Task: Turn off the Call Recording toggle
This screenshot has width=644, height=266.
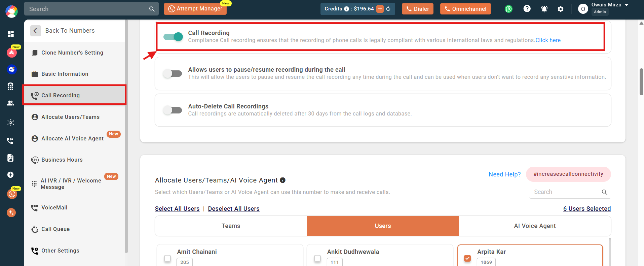Action: pos(173,37)
